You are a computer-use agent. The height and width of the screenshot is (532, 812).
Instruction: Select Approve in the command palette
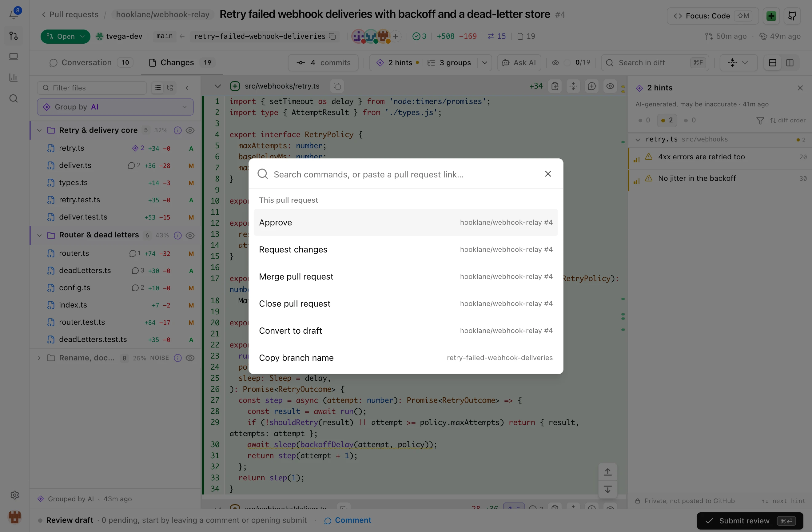pyautogui.click(x=406, y=222)
